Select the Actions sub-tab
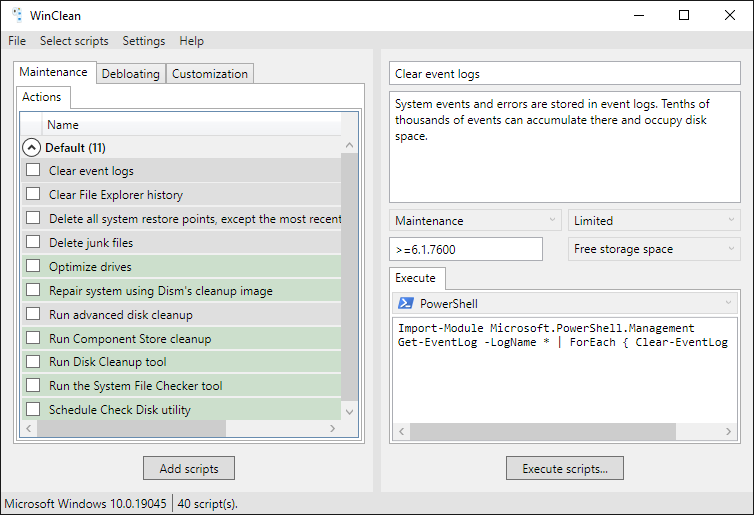 click(42, 97)
